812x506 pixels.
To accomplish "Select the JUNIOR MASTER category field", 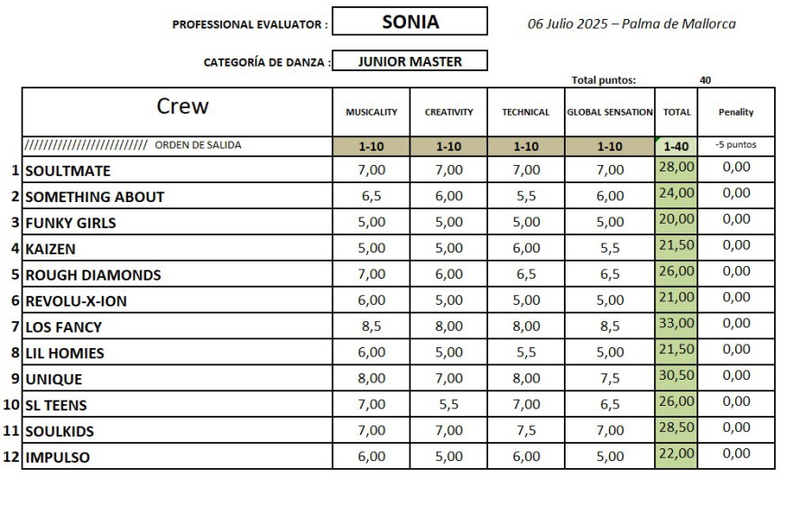I will pyautogui.click(x=410, y=61).
